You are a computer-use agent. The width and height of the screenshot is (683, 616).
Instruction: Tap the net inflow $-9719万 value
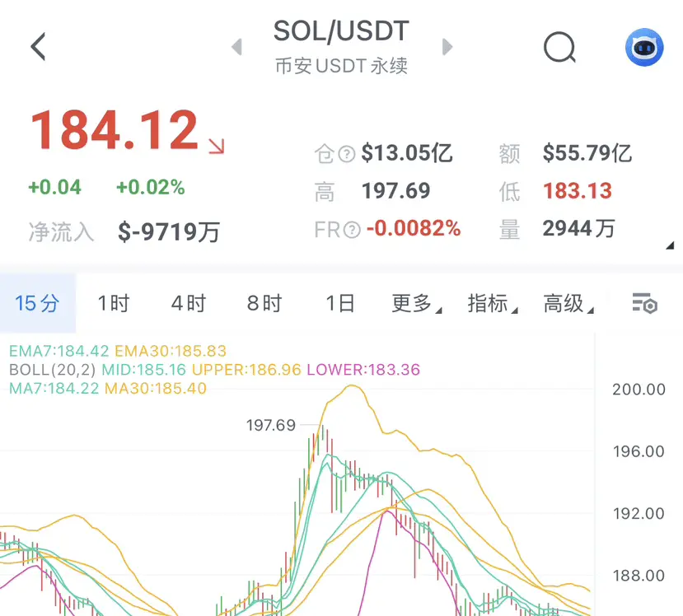click(169, 231)
